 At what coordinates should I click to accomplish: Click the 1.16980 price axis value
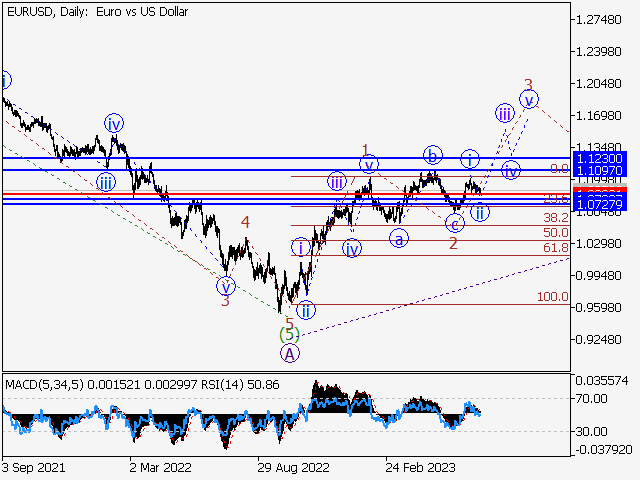click(598, 116)
